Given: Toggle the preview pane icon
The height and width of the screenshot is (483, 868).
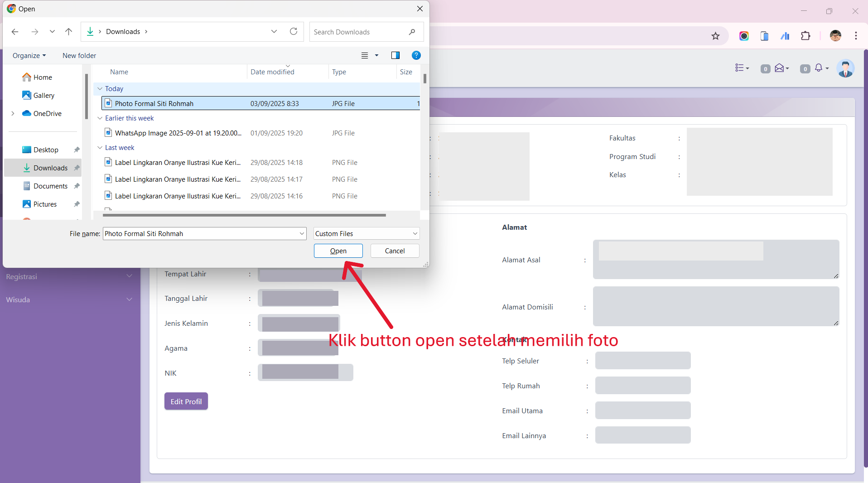Looking at the screenshot, I should tap(395, 55).
